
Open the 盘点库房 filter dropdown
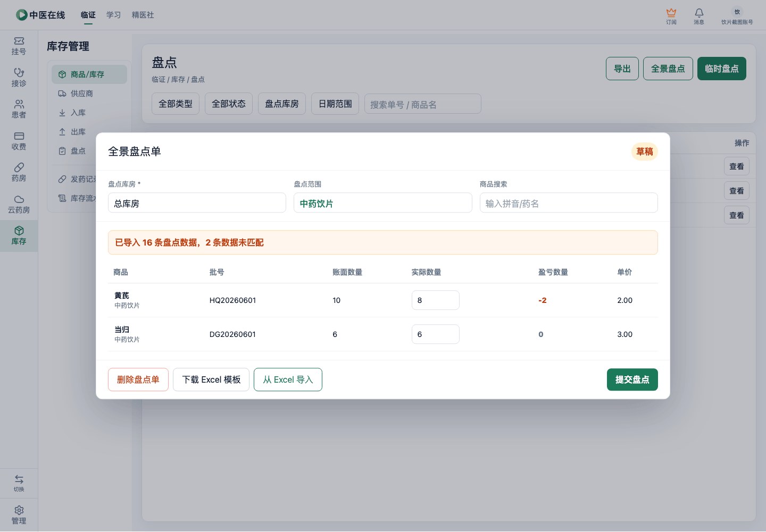click(282, 104)
